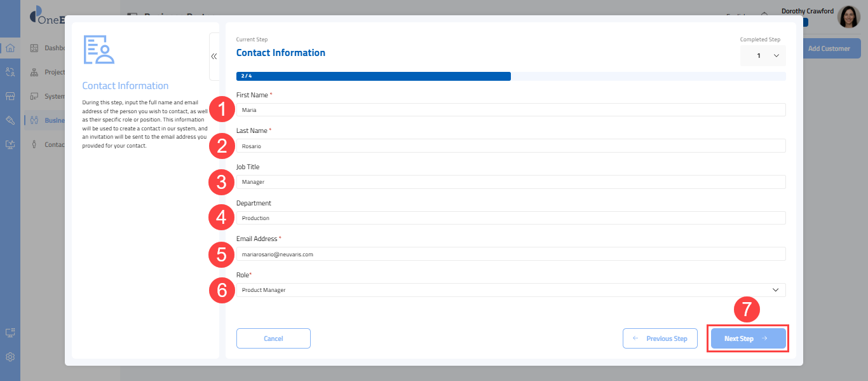Click Dorothy Crawford's profile avatar
Screen dimensions: 868x381
pos(848,17)
